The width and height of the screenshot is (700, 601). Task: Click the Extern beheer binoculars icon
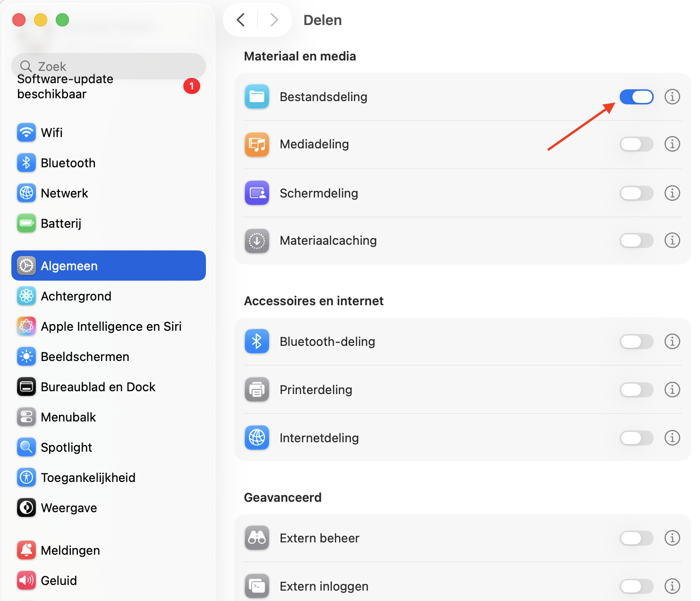tap(256, 538)
